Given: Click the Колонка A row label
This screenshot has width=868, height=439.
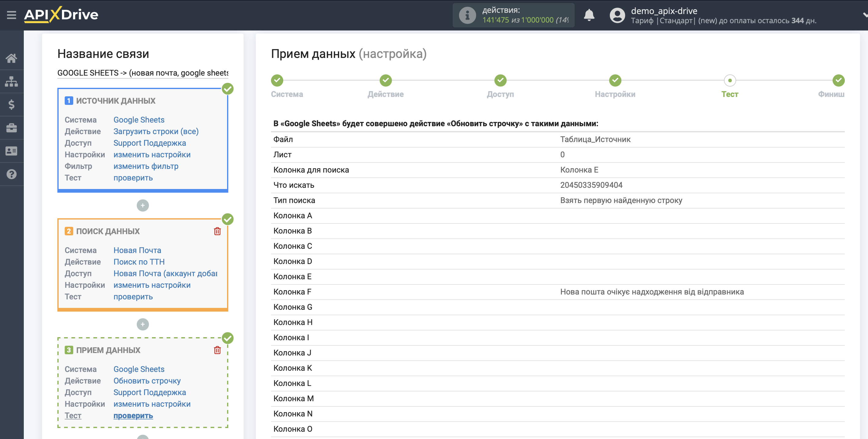Looking at the screenshot, I should [292, 216].
